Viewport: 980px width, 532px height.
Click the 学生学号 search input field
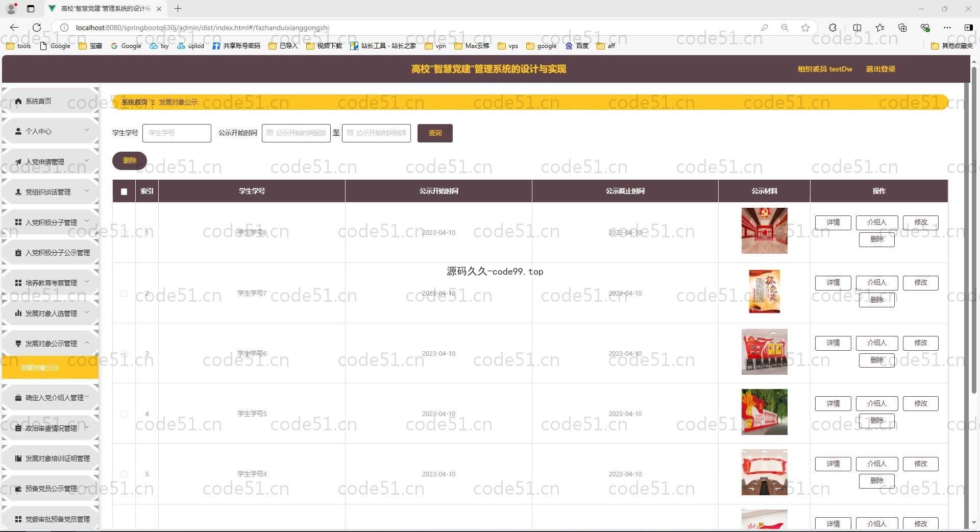pos(177,133)
